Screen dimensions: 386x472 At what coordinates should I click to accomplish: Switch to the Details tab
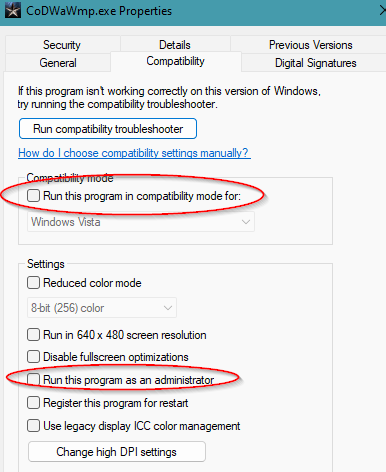tap(175, 45)
